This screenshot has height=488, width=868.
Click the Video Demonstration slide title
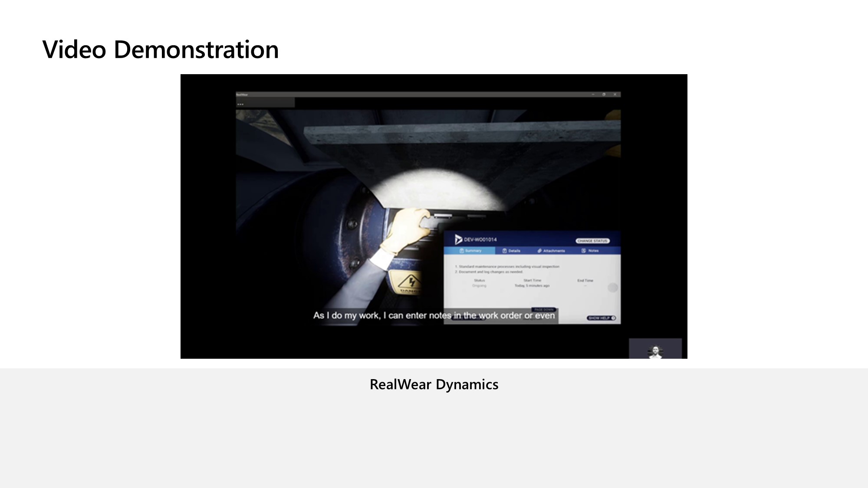pyautogui.click(x=161, y=49)
